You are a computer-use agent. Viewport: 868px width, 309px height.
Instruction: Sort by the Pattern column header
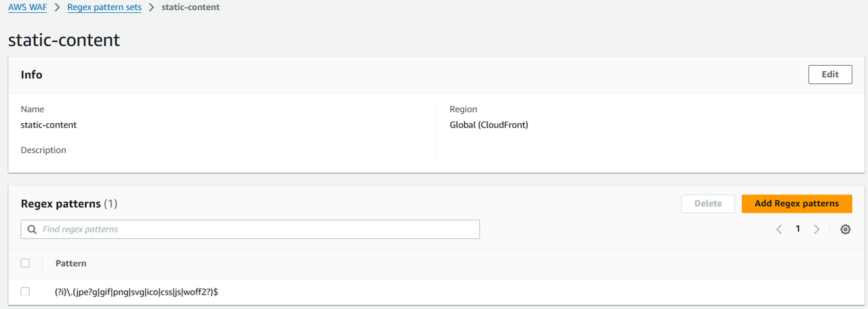[x=71, y=263]
